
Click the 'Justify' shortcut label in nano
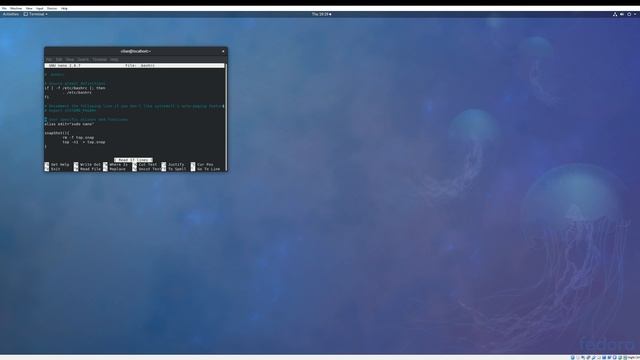coord(176,164)
